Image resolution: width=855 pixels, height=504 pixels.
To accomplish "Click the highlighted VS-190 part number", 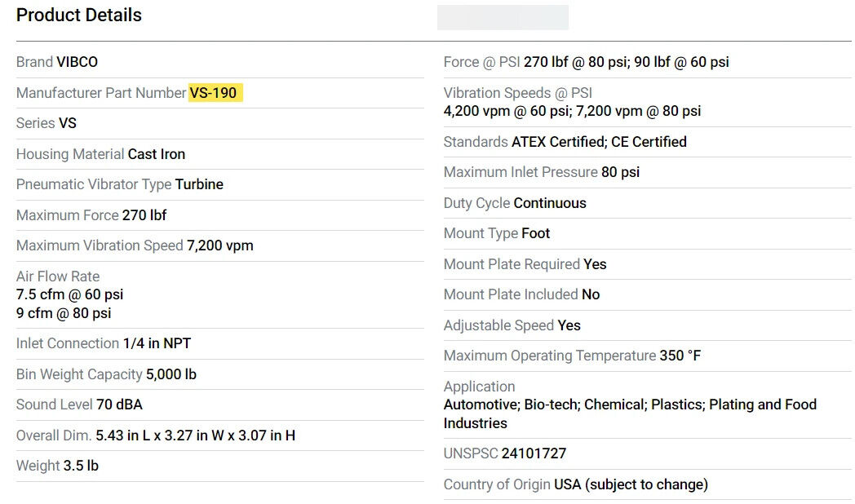I will pos(214,93).
